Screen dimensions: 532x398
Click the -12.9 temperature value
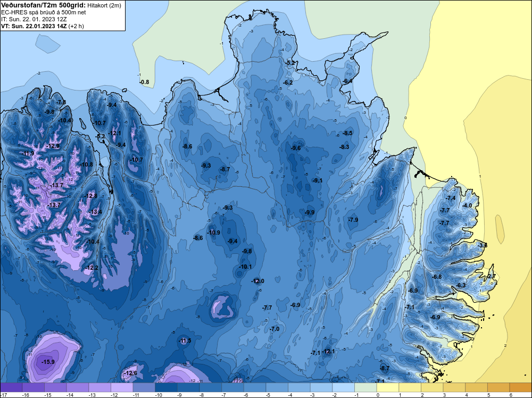(53, 146)
